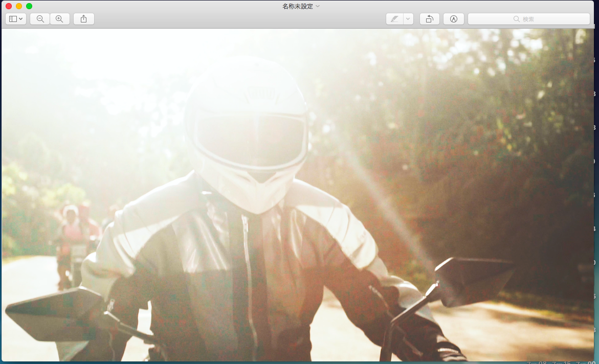Rotate the image left
Image resolution: width=599 pixels, height=364 pixels.
(429, 19)
